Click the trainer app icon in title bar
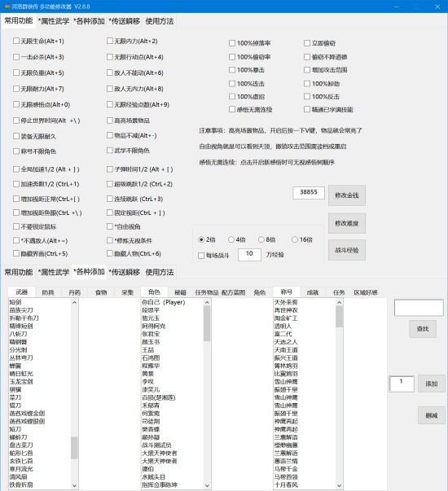The width and height of the screenshot is (448, 491). tap(7, 7)
